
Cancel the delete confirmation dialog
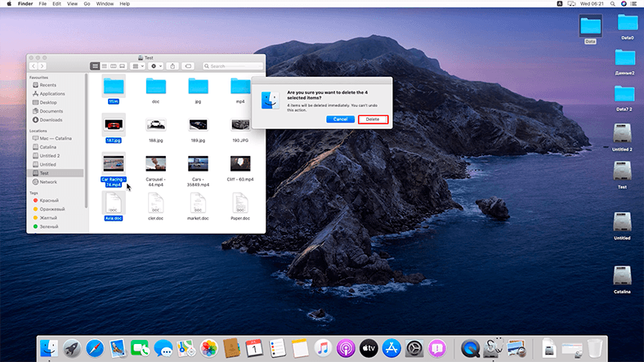[340, 119]
